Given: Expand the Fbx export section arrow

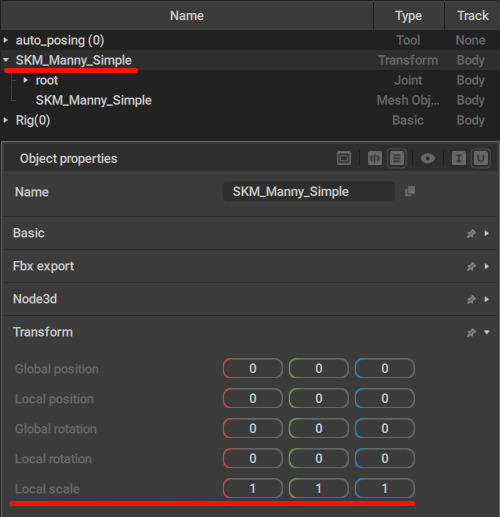Looking at the screenshot, I should click(487, 266).
